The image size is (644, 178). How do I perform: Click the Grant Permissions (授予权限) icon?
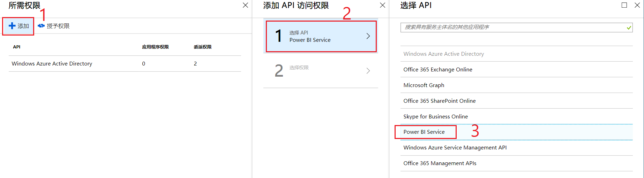[41, 26]
